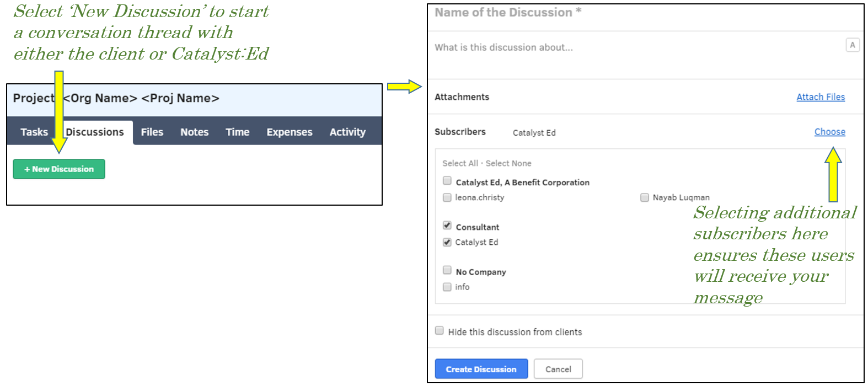Select the Time tab

[238, 132]
